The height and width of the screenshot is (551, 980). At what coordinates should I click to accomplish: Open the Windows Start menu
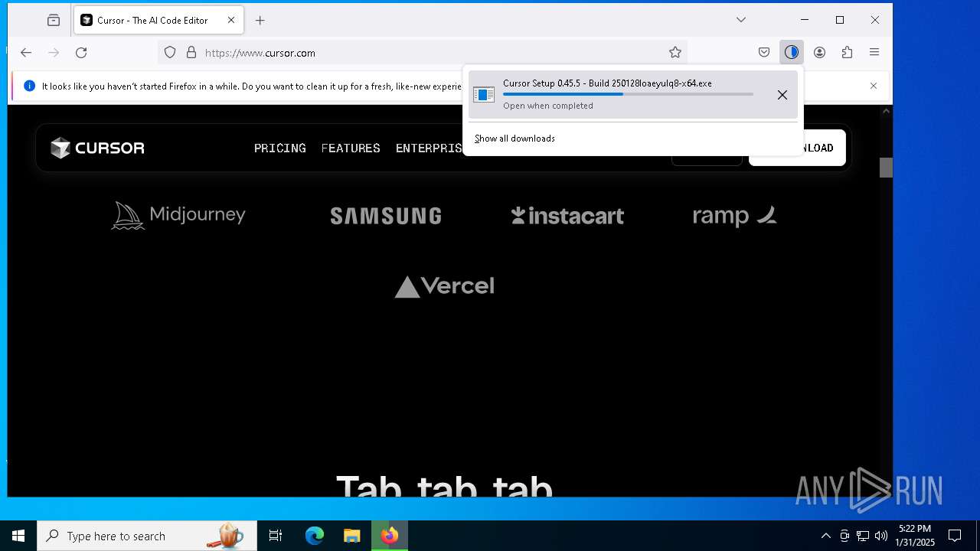pos(18,536)
